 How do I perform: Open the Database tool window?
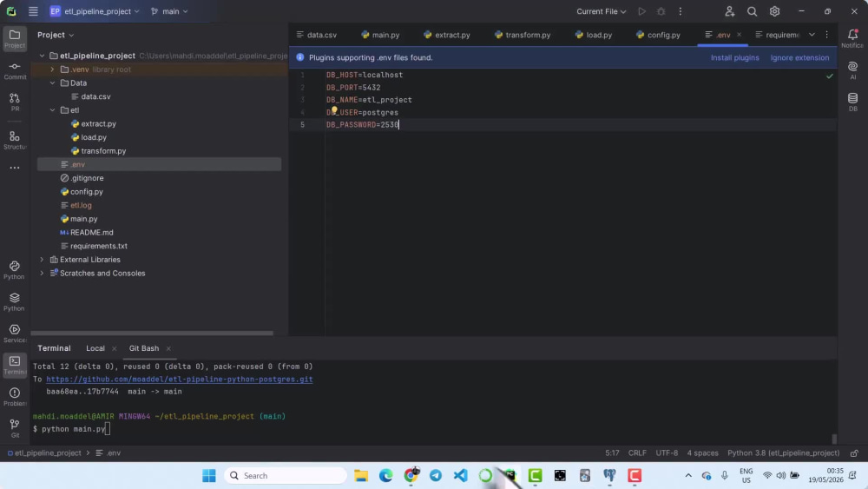(x=852, y=102)
